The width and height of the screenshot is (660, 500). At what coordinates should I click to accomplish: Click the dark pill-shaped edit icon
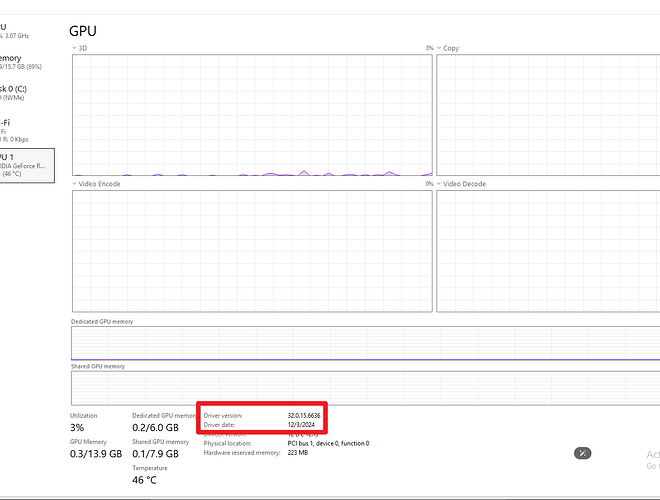(x=583, y=453)
